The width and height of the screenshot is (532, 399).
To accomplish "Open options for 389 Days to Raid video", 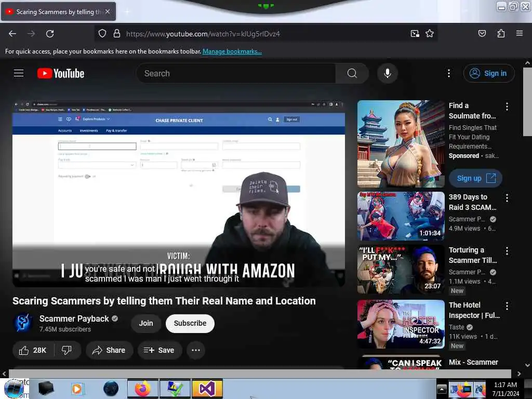I will point(507,198).
